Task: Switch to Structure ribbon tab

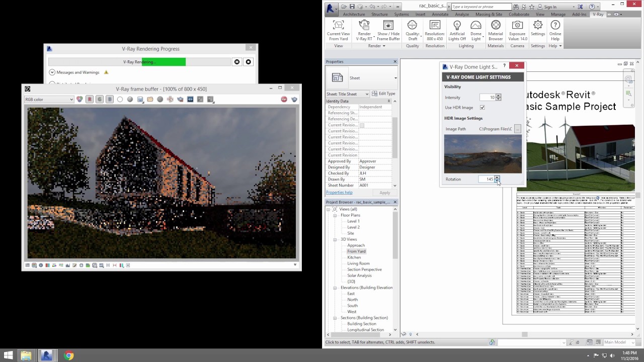Action: point(379,15)
